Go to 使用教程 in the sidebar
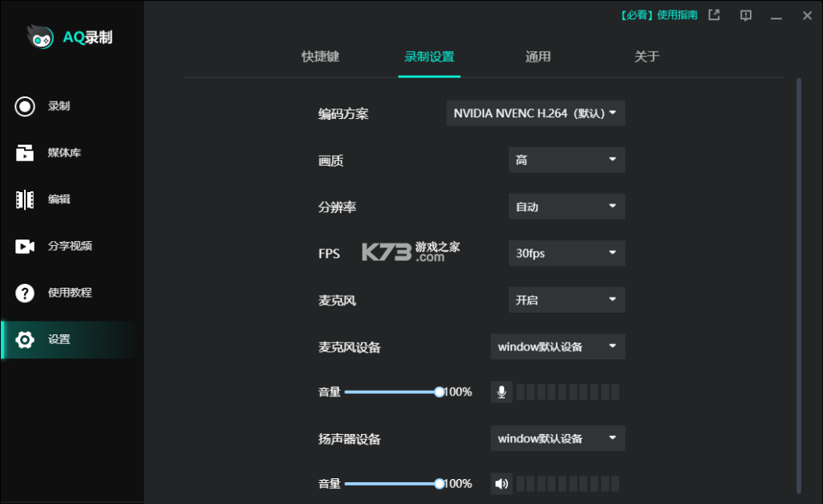Viewport: 823px width, 504px height. tap(72, 293)
